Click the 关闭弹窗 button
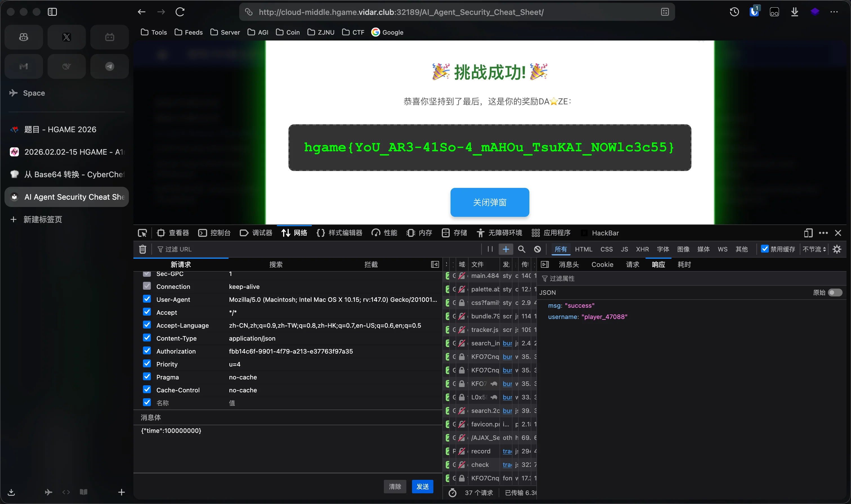The width and height of the screenshot is (851, 504). (490, 202)
